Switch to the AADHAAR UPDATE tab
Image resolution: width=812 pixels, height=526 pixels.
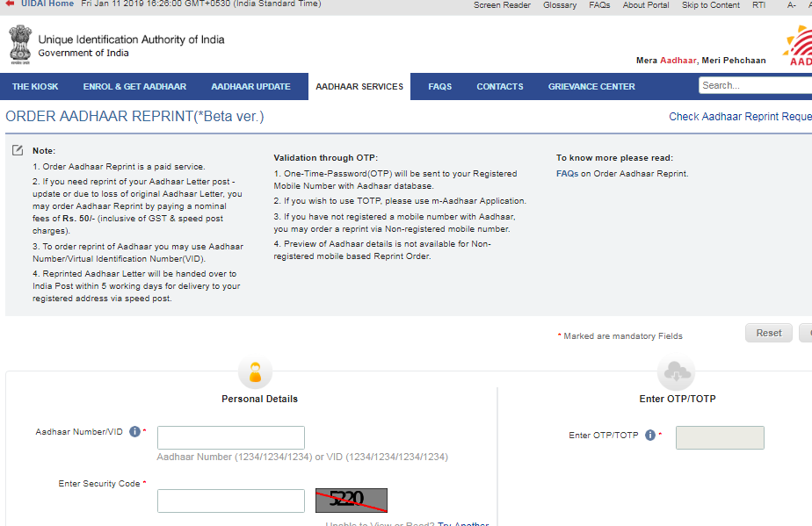coord(250,86)
